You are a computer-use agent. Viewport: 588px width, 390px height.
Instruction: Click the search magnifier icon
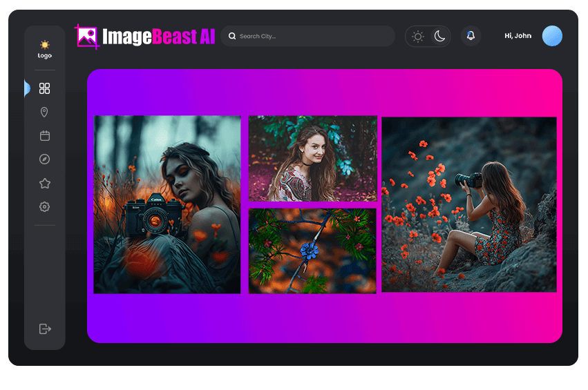point(232,36)
